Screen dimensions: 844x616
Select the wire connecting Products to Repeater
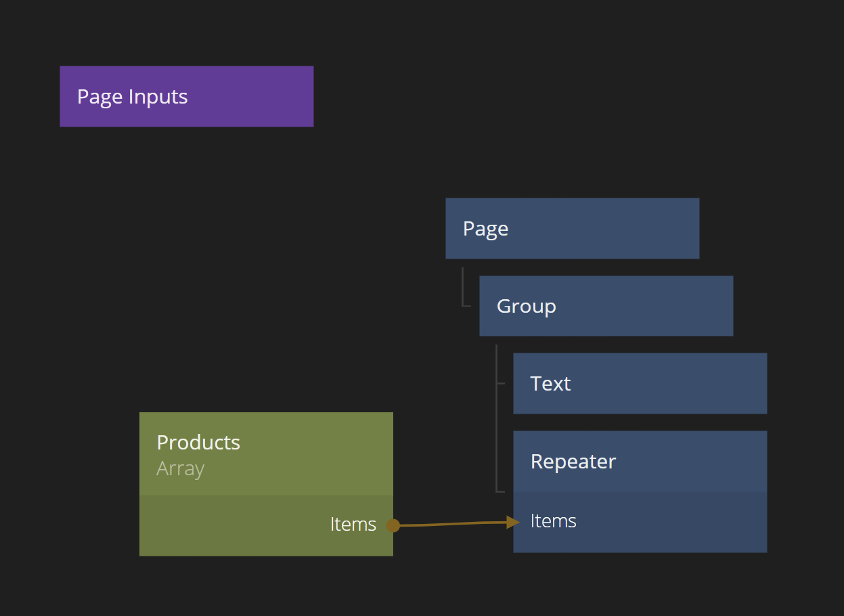(x=453, y=524)
